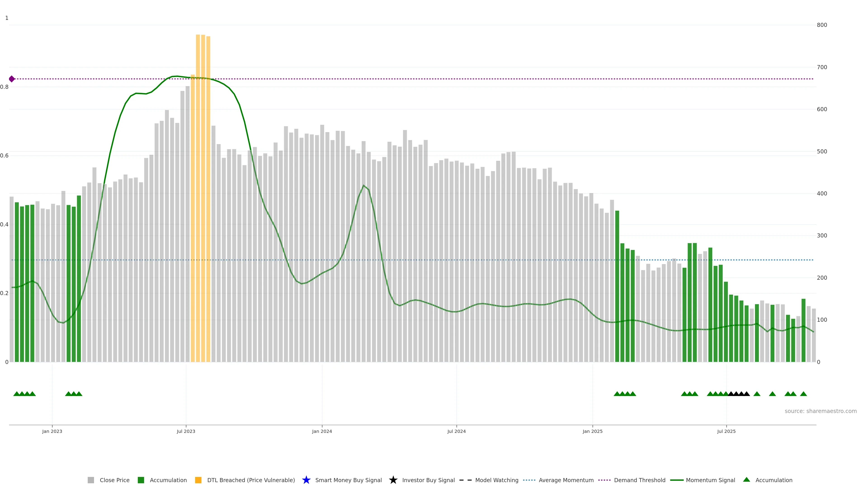Click the Momentum Signal green line icon

[x=677, y=480]
